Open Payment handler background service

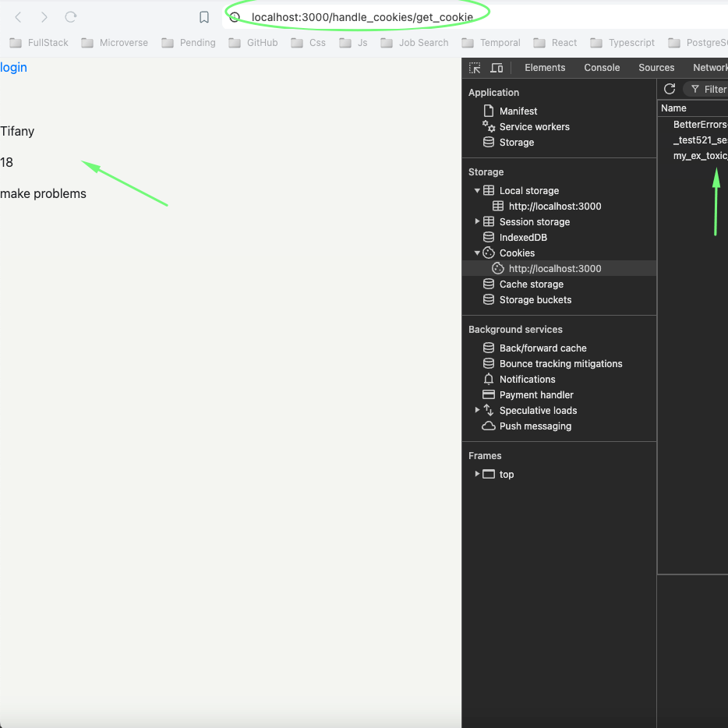click(536, 395)
